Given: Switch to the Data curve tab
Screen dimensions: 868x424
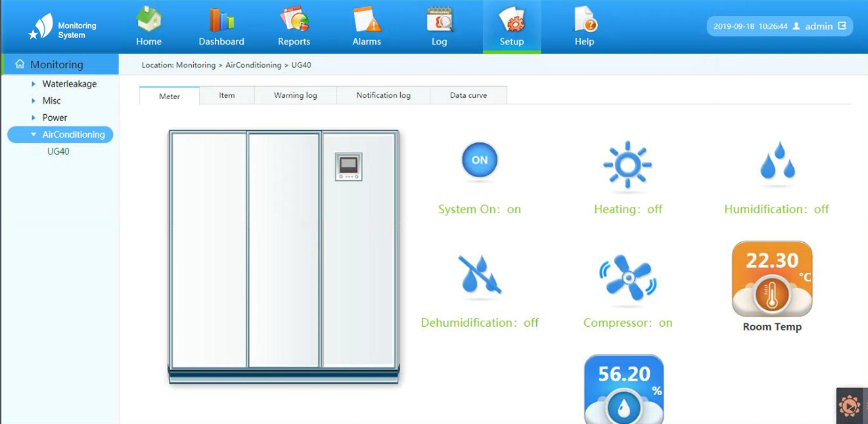Looking at the screenshot, I should [468, 95].
